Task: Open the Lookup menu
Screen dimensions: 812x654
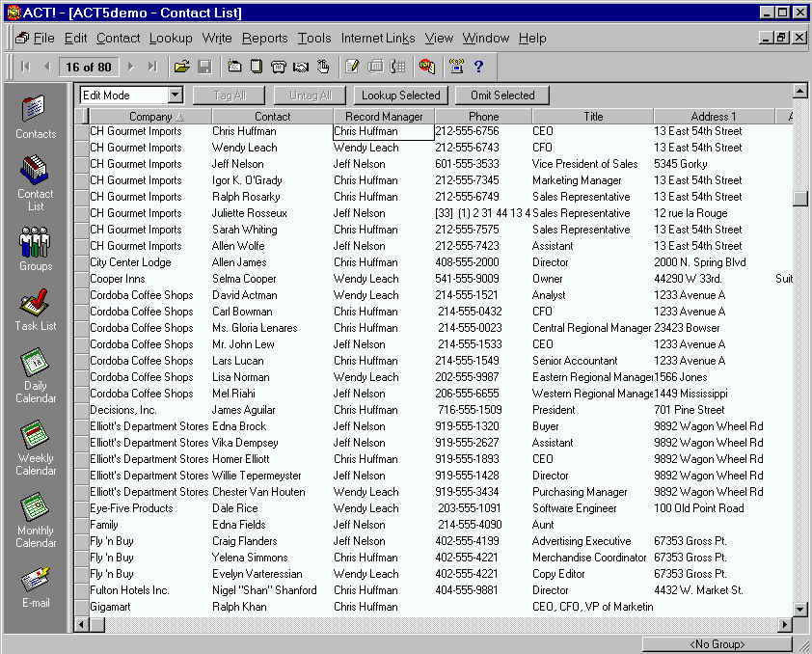Action: 171,39
